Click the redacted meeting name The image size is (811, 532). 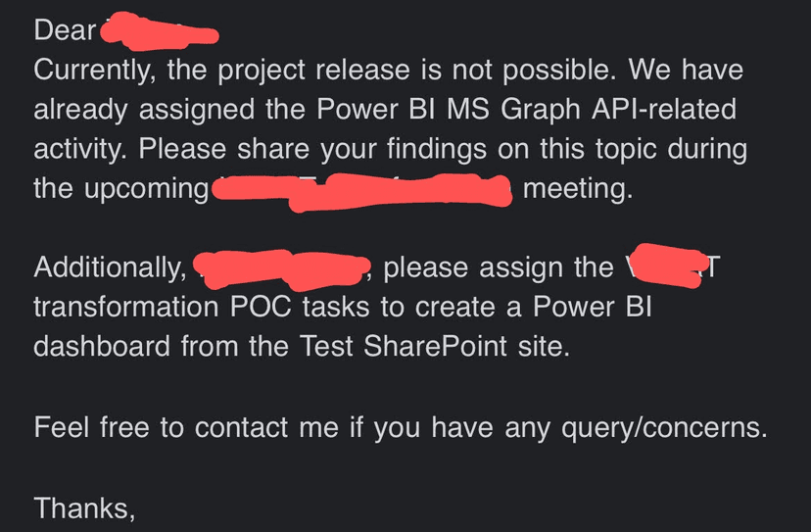(x=360, y=189)
